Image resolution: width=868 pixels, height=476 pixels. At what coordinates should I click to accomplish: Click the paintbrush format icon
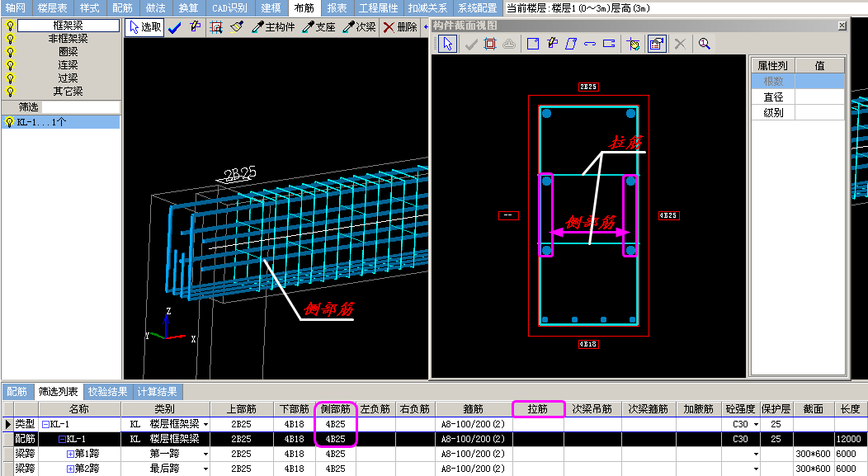point(237,27)
